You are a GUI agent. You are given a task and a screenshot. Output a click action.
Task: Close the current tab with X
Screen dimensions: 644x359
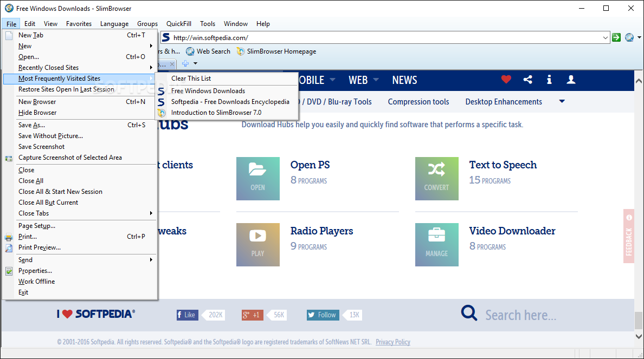[172, 64]
